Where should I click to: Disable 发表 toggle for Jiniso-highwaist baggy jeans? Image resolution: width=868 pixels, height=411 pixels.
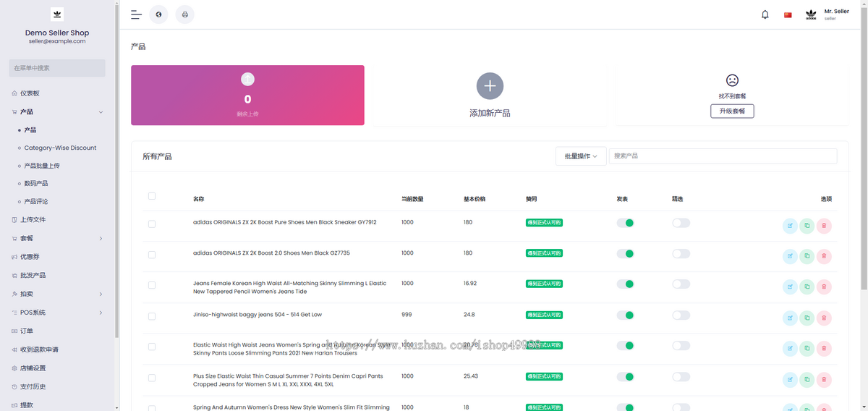click(x=625, y=315)
